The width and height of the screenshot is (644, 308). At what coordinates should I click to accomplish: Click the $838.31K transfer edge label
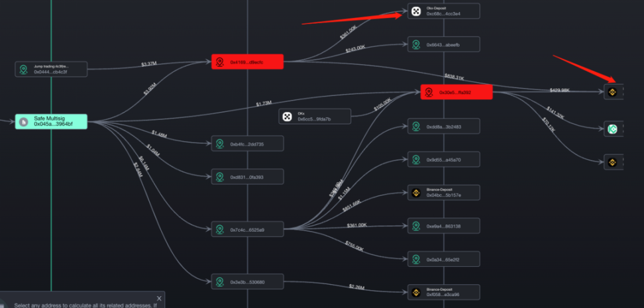(x=455, y=77)
